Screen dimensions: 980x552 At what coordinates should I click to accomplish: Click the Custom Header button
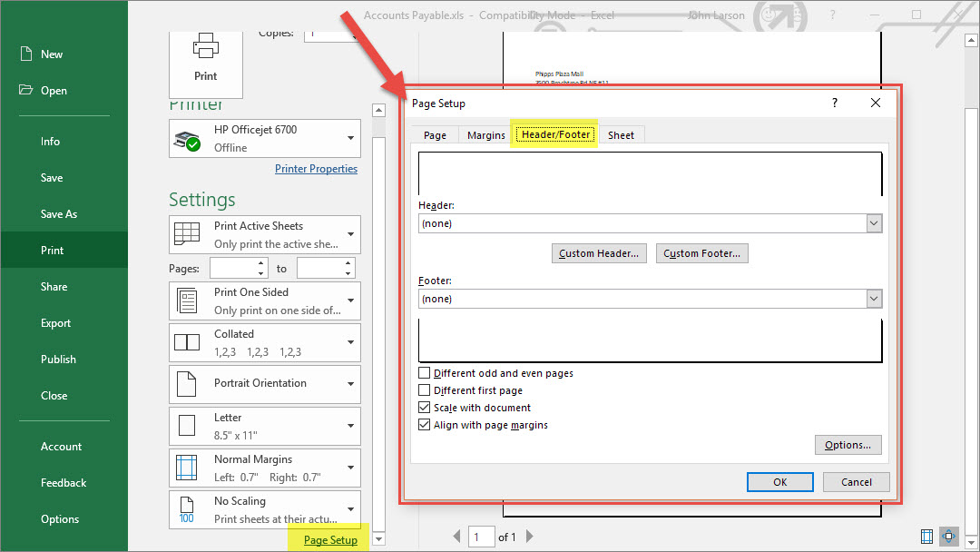(x=598, y=253)
